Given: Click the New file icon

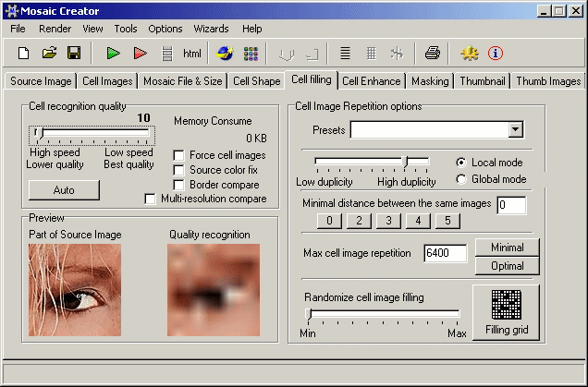Looking at the screenshot, I should [x=24, y=54].
